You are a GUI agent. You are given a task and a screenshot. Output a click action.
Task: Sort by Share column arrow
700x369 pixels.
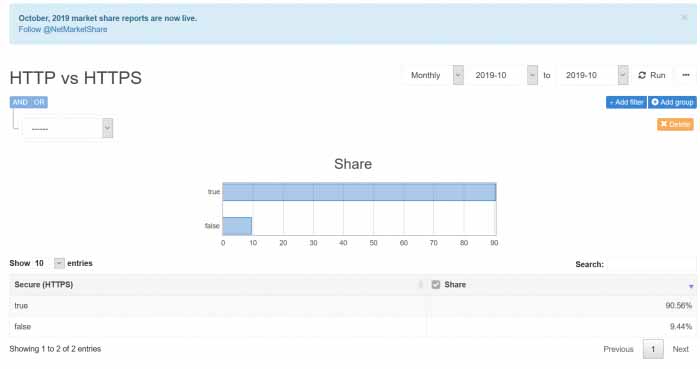coord(691,286)
